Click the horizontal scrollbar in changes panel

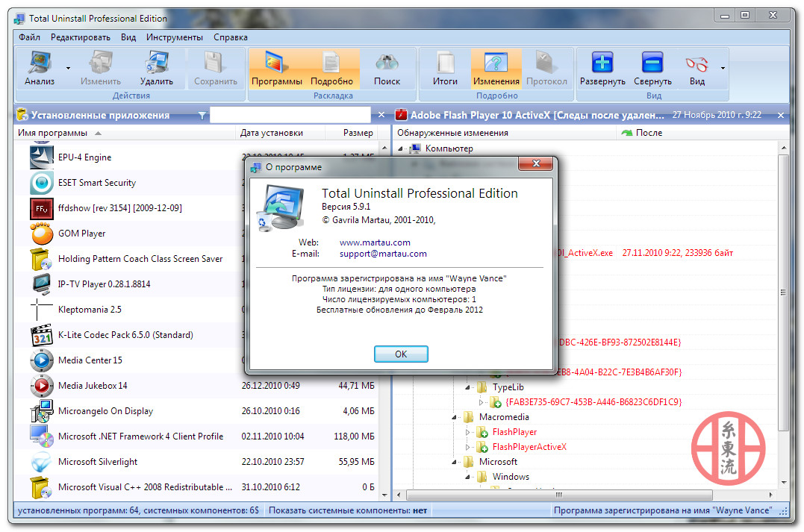click(559, 495)
